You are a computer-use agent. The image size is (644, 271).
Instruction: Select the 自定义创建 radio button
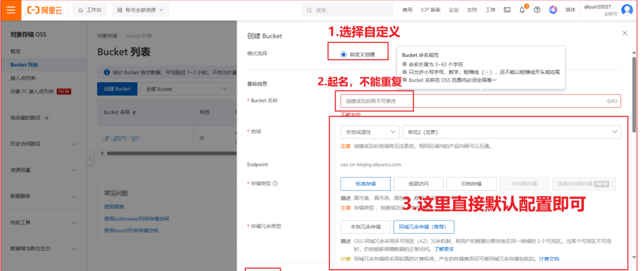[x=343, y=55]
